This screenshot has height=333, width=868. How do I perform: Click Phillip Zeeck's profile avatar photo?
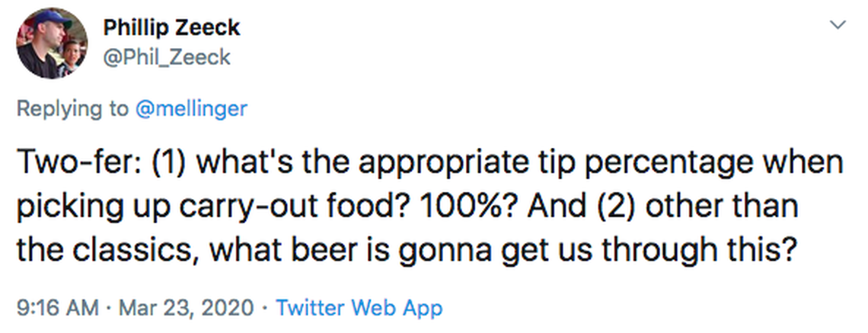coord(53,43)
